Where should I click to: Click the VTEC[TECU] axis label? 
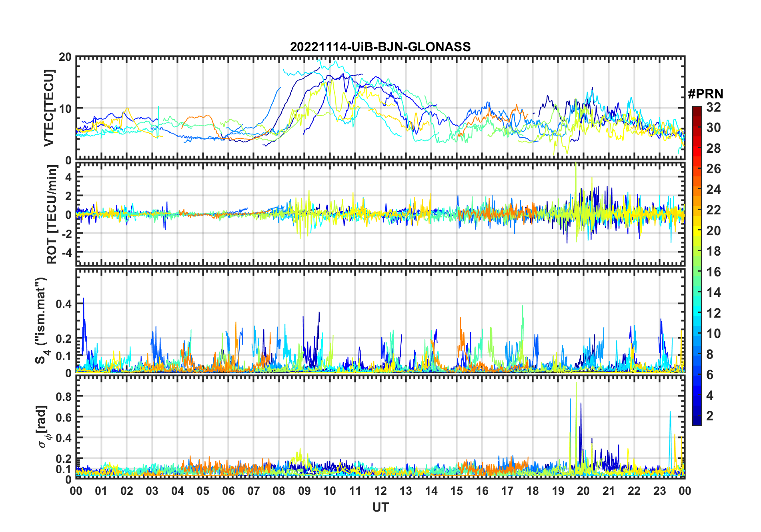tap(49, 108)
